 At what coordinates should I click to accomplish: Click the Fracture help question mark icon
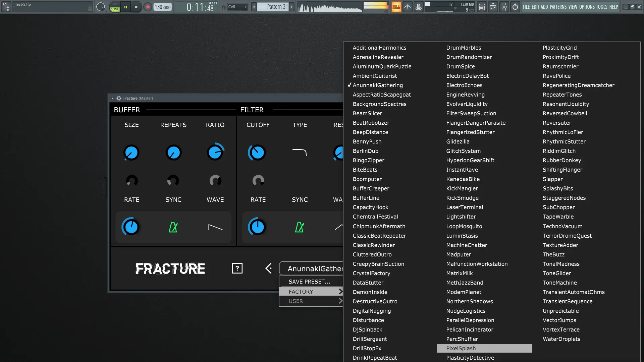(x=237, y=268)
